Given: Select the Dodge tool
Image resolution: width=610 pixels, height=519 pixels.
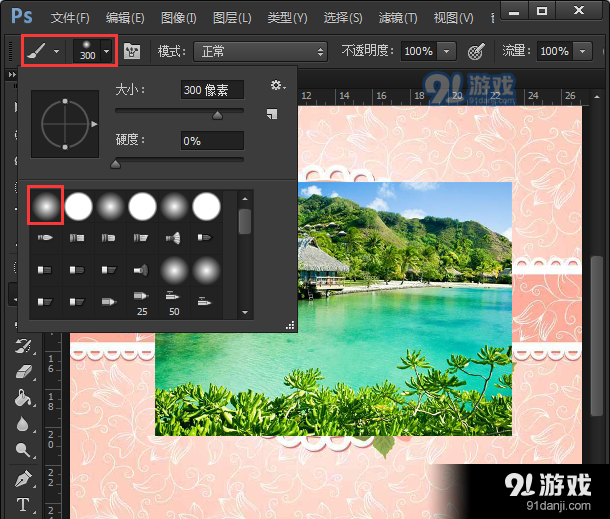Looking at the screenshot, I should pyautogui.click(x=23, y=450).
